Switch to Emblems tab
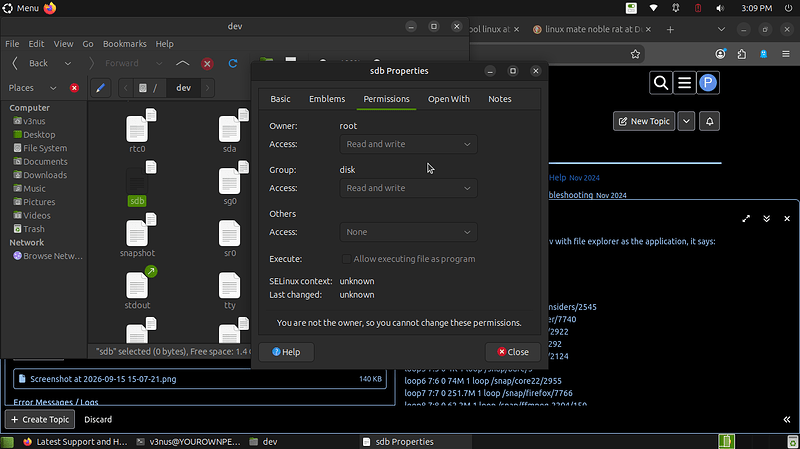The image size is (800, 449). pyautogui.click(x=327, y=99)
